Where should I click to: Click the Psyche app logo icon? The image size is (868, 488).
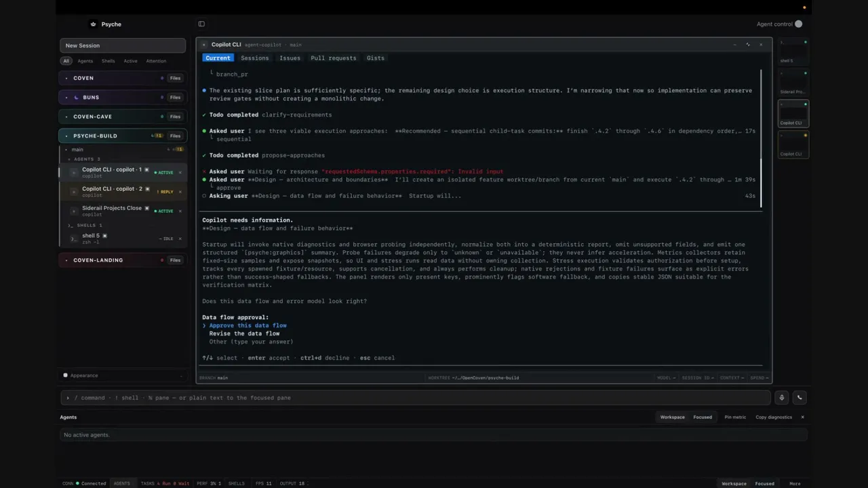(94, 24)
